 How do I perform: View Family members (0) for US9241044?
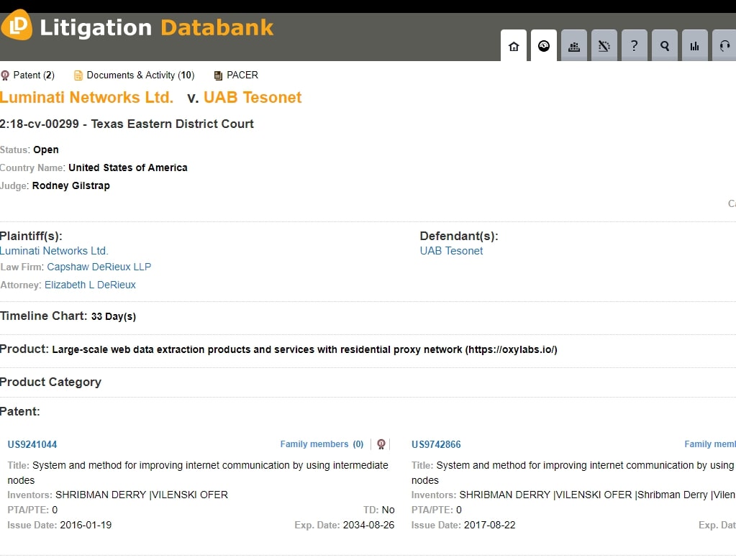point(322,444)
